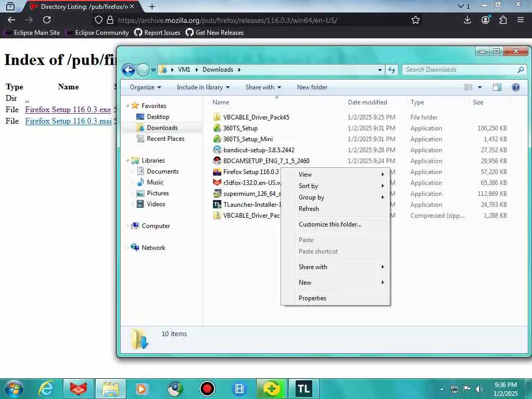Image resolution: width=532 pixels, height=399 pixels.
Task: Select the bandicut-setup-3.8.5.2442 file
Action: (x=259, y=150)
